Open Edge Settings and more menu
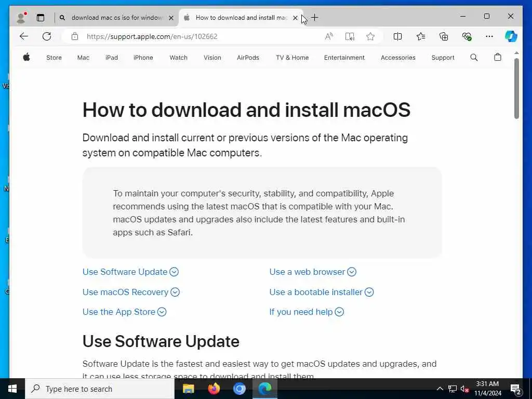Viewport: 532px width, 399px height. pyautogui.click(x=489, y=36)
